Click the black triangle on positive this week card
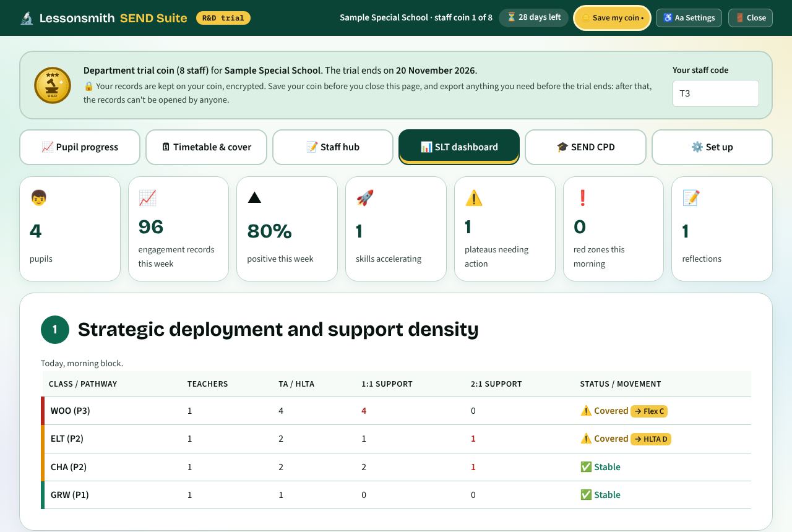 point(254,198)
